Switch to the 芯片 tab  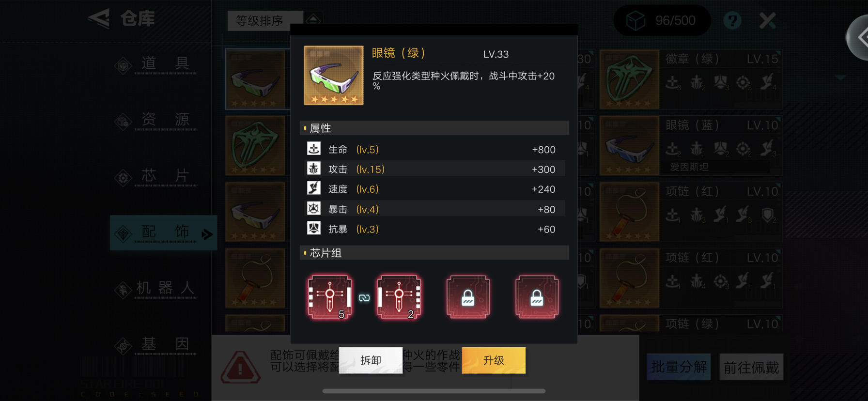pos(163,176)
